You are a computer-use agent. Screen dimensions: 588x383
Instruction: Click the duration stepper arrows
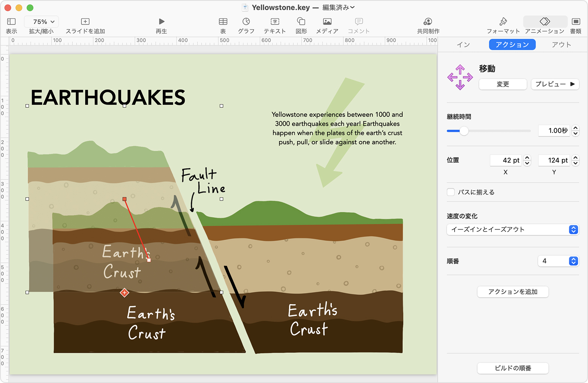tap(576, 130)
